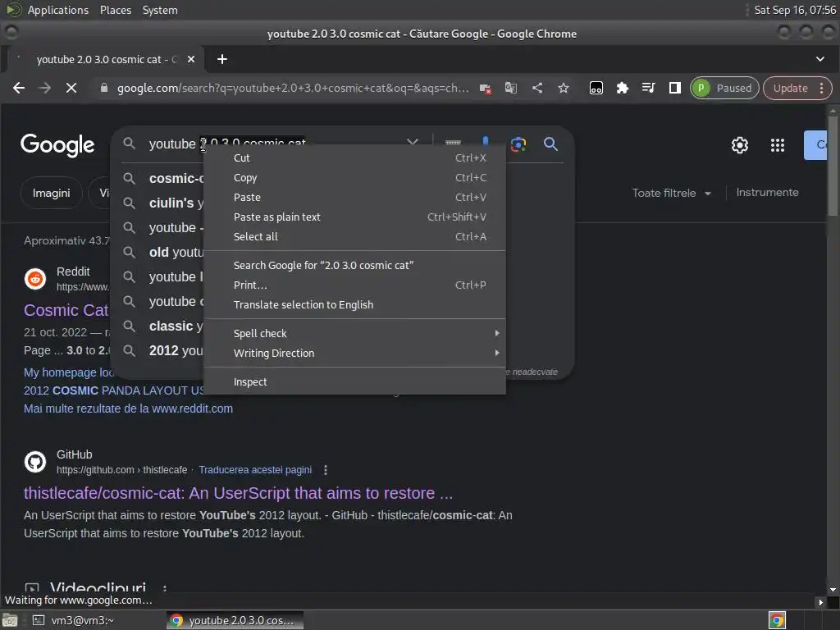Open the System menu
The width and height of the screenshot is (840, 630).
(x=160, y=10)
